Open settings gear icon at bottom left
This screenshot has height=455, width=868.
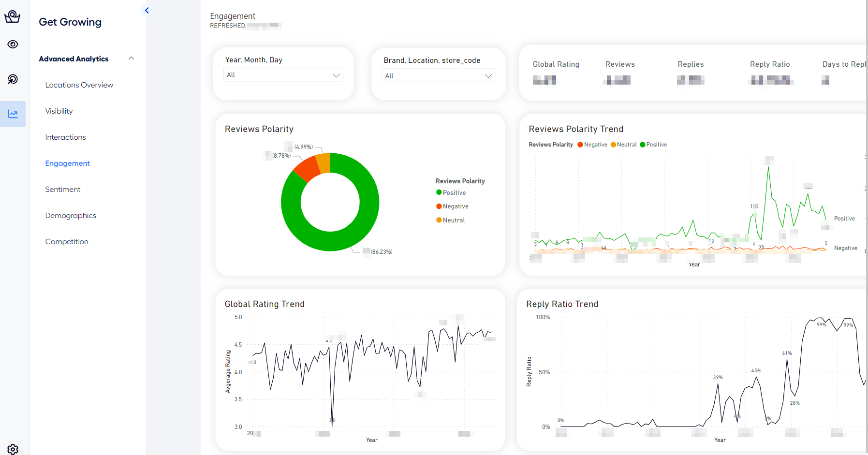point(13,449)
